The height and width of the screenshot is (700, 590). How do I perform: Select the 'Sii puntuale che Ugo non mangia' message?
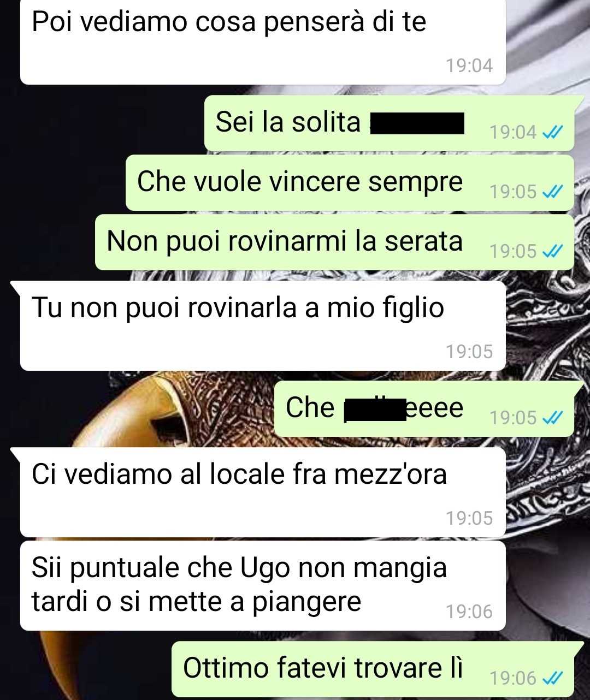263,586
